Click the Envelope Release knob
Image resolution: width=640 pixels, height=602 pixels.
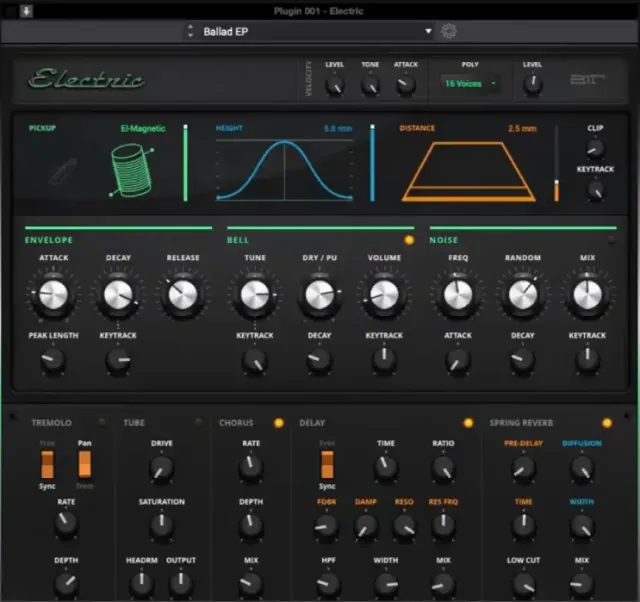point(182,295)
